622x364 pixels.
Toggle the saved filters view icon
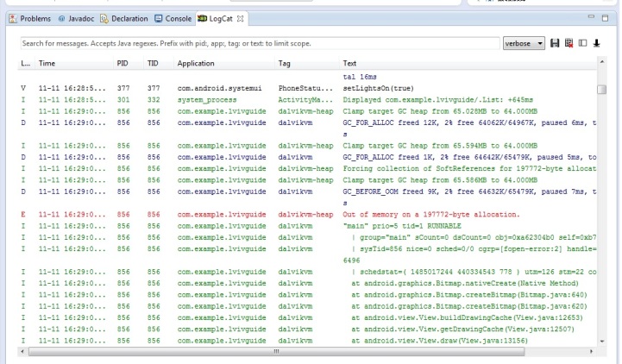tap(582, 43)
